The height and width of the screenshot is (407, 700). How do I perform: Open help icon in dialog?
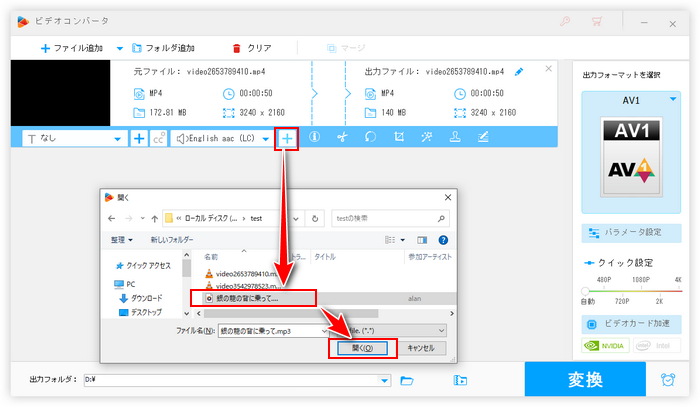[x=443, y=240]
